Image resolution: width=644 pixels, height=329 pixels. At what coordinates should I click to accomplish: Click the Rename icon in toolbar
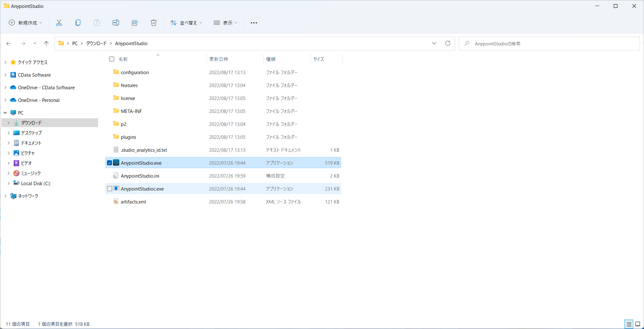[116, 23]
